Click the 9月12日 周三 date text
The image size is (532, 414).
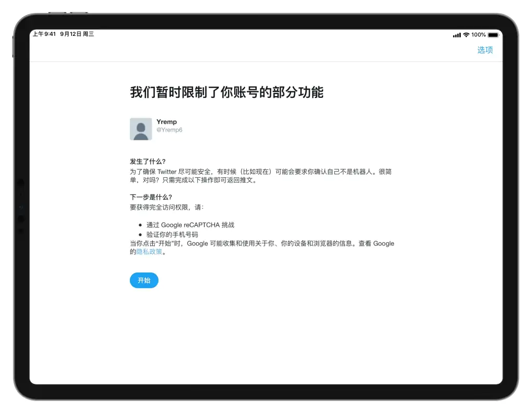77,34
